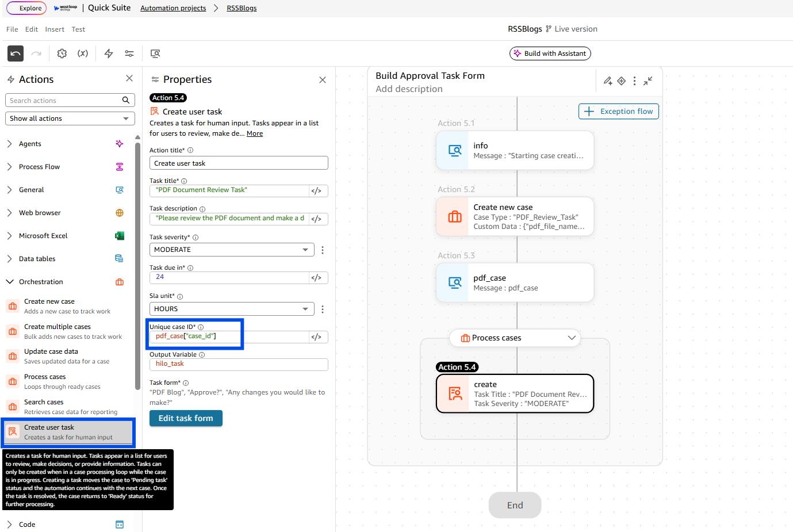Open the automation settings gear icon

coord(62,53)
